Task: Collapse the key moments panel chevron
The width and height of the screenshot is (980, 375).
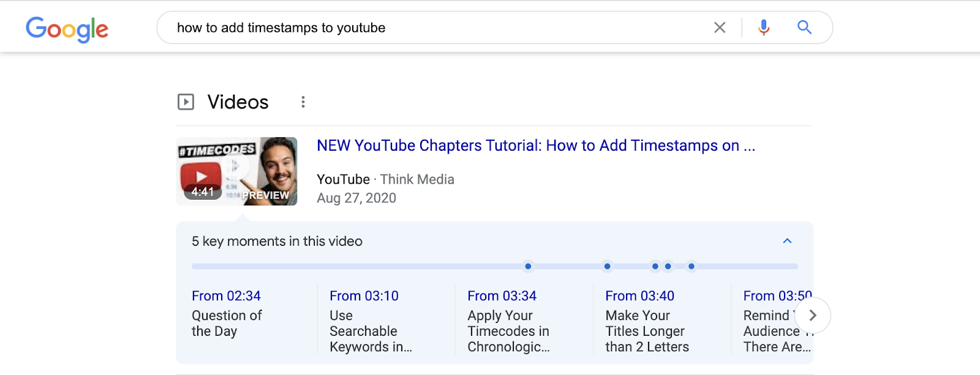Action: coord(787,241)
